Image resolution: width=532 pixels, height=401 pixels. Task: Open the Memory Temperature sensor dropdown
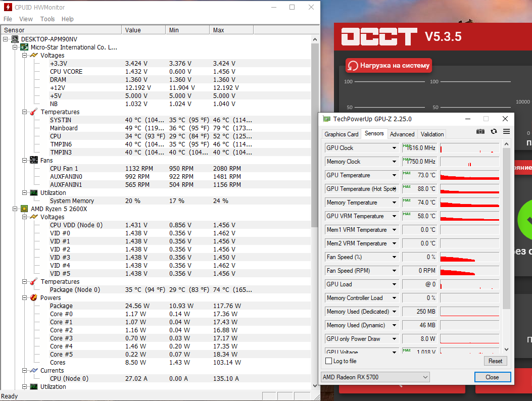(x=394, y=203)
